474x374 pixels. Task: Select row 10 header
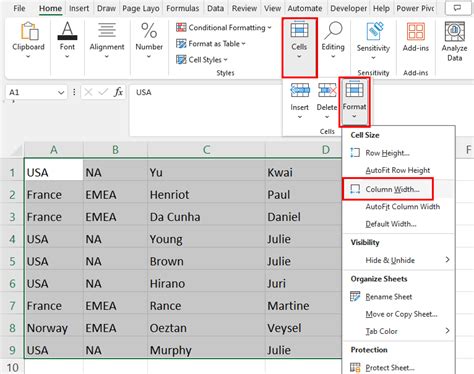point(12,367)
